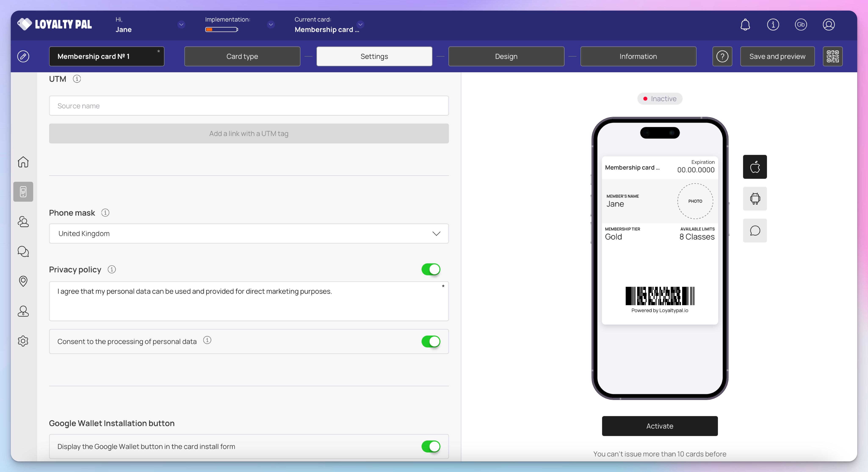This screenshot has height=472, width=868.
Task: Open the settings gear in sidebar
Action: tap(23, 341)
